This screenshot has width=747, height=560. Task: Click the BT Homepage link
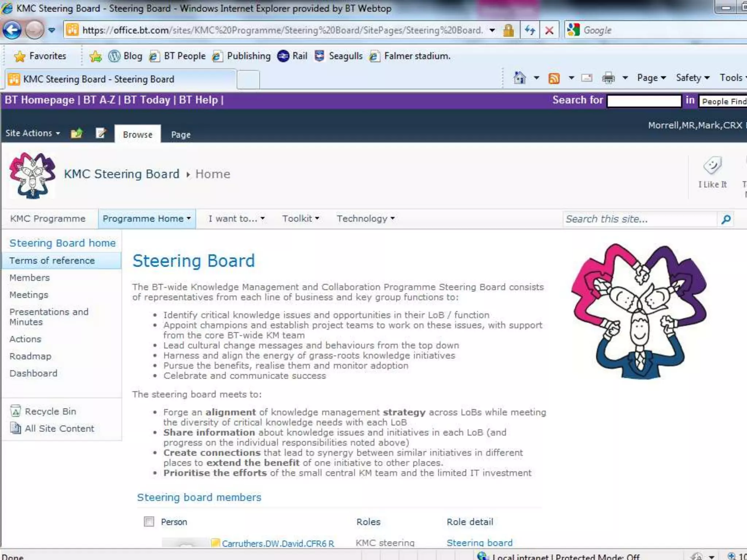tap(39, 100)
